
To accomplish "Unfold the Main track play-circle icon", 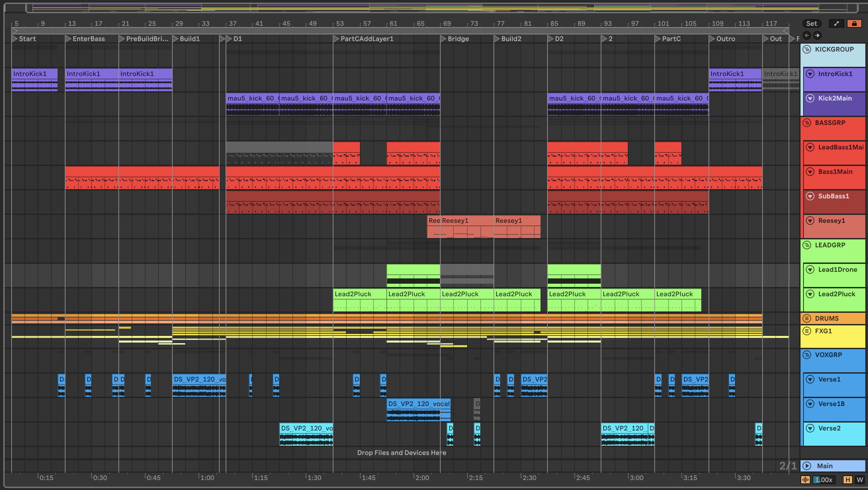I will point(807,466).
